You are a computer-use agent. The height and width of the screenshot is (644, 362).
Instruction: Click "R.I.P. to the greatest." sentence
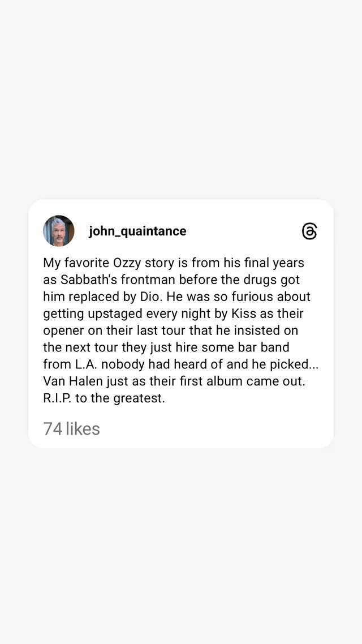coord(104,398)
